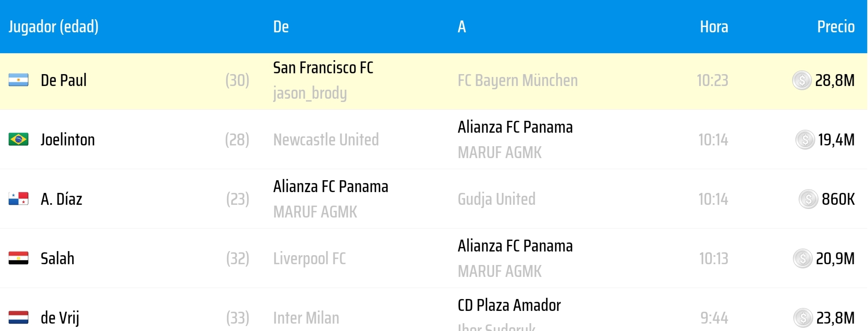Open Newcastle United club link
The width and height of the screenshot is (868, 331).
pos(326,140)
